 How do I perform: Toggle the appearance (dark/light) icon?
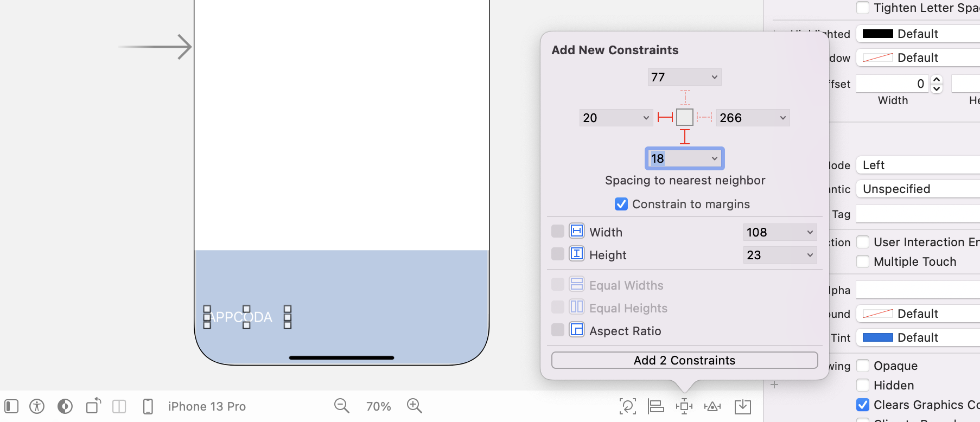click(65, 406)
